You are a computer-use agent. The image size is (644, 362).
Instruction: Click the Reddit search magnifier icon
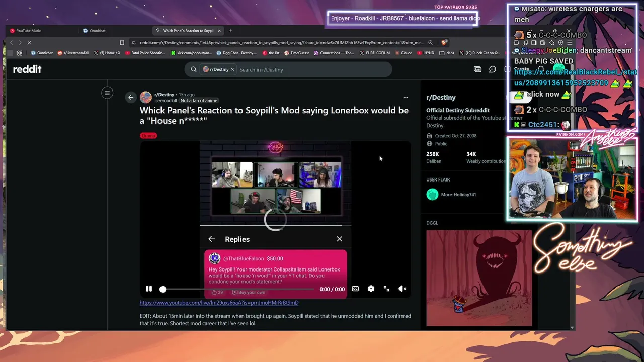click(x=194, y=69)
